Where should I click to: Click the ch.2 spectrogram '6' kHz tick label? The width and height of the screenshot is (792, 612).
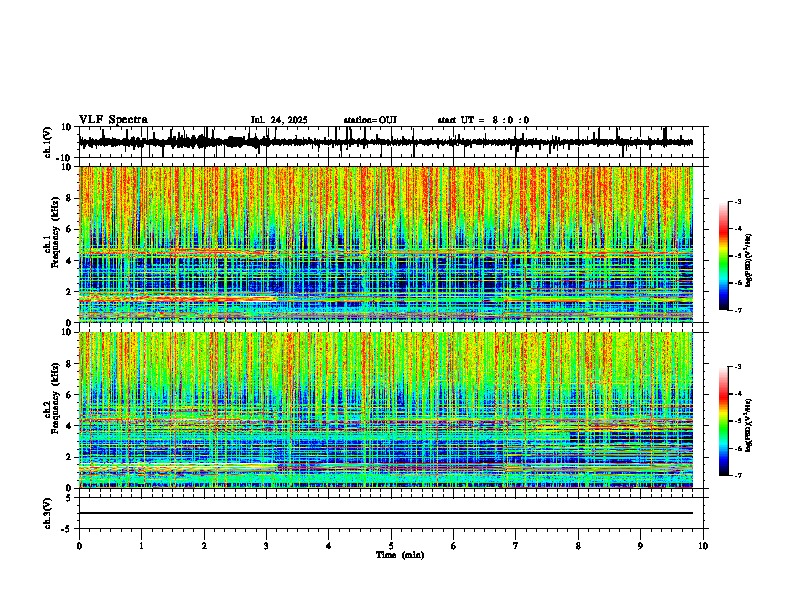[70, 395]
